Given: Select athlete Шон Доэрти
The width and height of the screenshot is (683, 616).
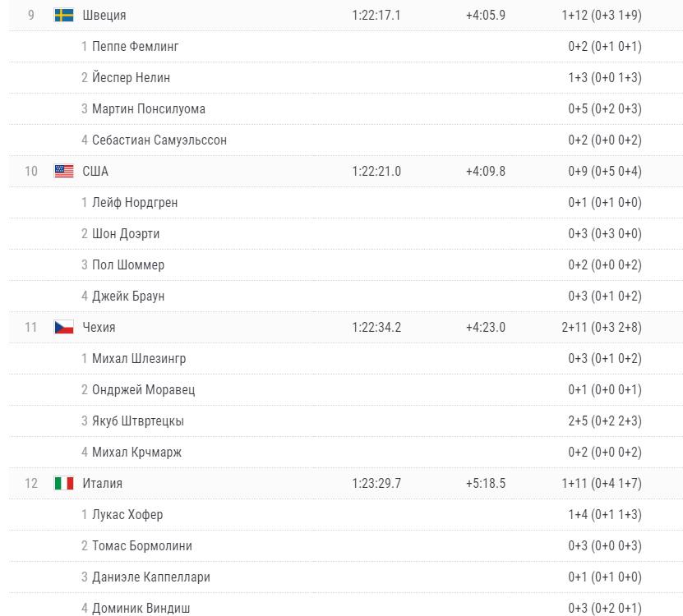Looking at the screenshot, I should tap(126, 234).
